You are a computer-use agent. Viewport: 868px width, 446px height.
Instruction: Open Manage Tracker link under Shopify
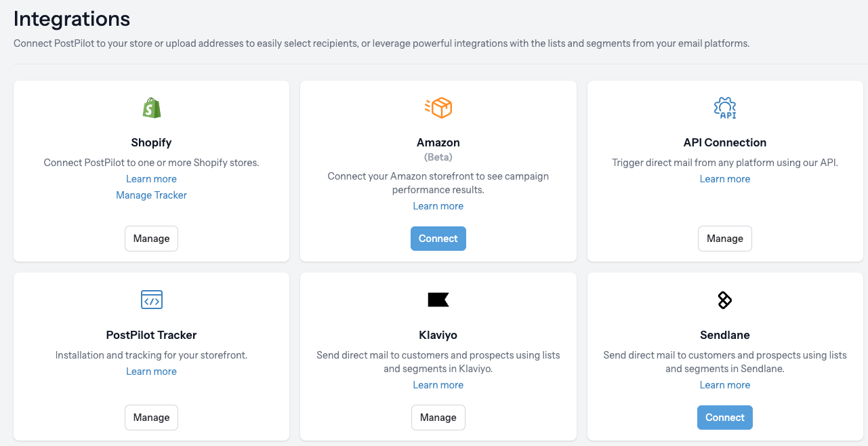click(151, 195)
